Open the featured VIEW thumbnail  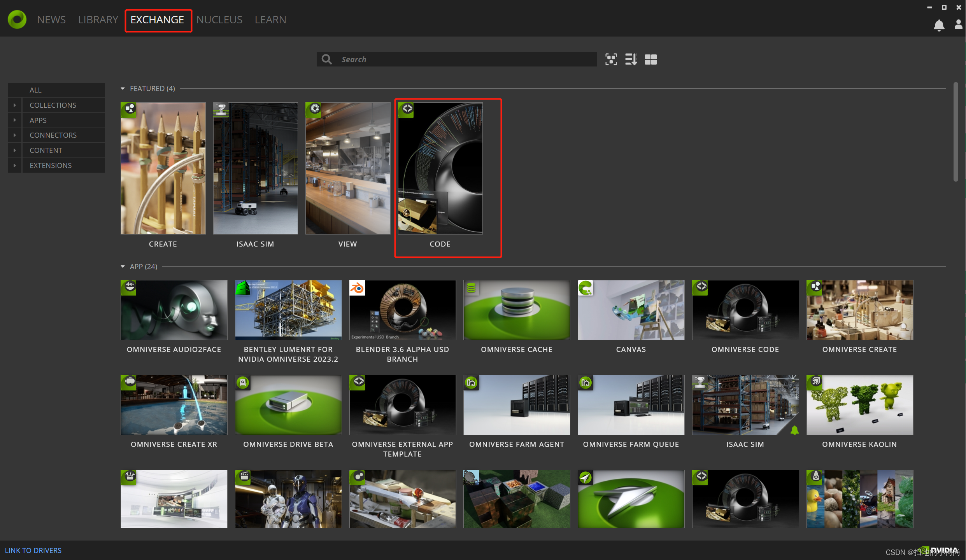click(x=348, y=168)
